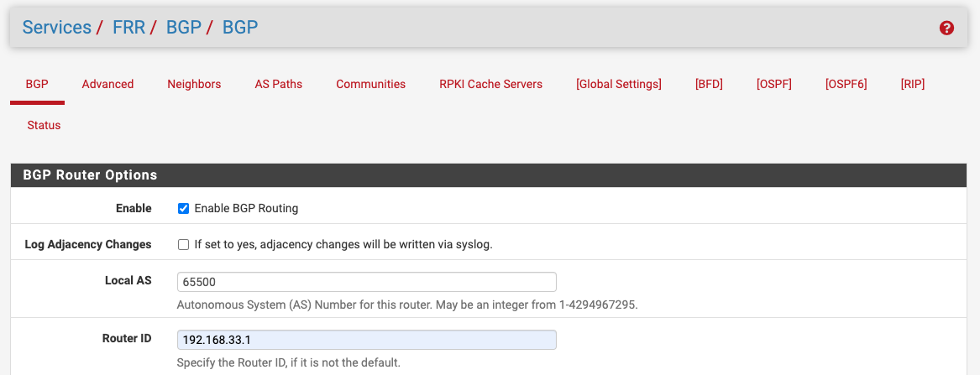This screenshot has width=980, height=375.
Task: Click the Local AS input field
Action: pos(366,282)
